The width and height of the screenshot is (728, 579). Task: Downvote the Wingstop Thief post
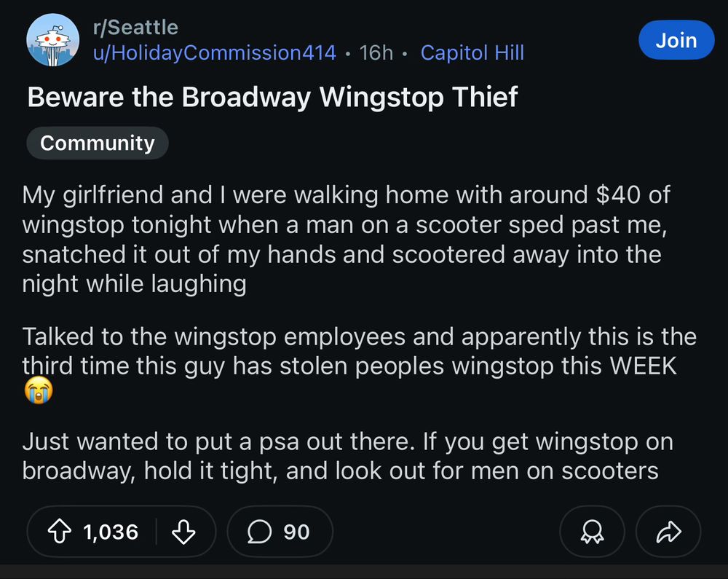[183, 532]
